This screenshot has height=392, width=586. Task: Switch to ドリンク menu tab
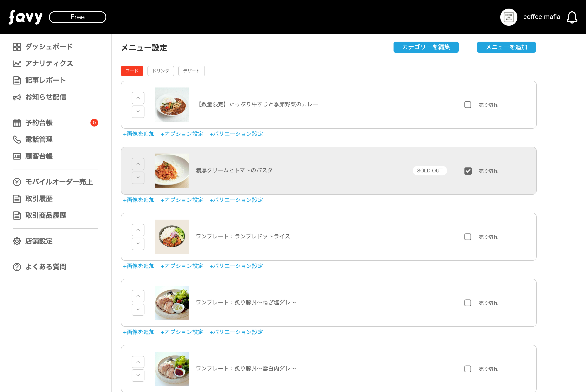click(161, 70)
